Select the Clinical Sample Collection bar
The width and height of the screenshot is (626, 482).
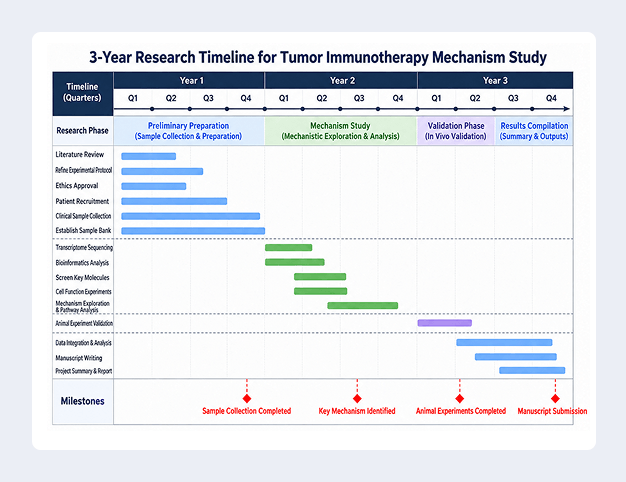point(190,216)
